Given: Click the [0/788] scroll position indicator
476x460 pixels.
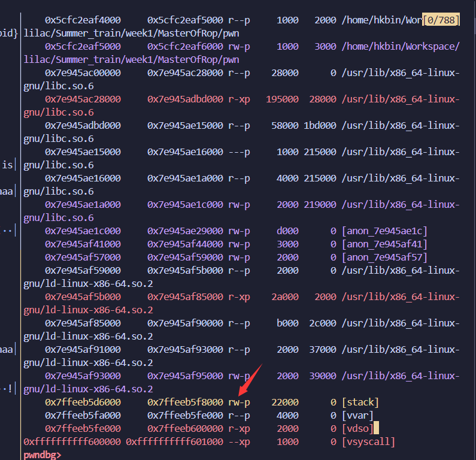Looking at the screenshot, I should click(x=442, y=20).
